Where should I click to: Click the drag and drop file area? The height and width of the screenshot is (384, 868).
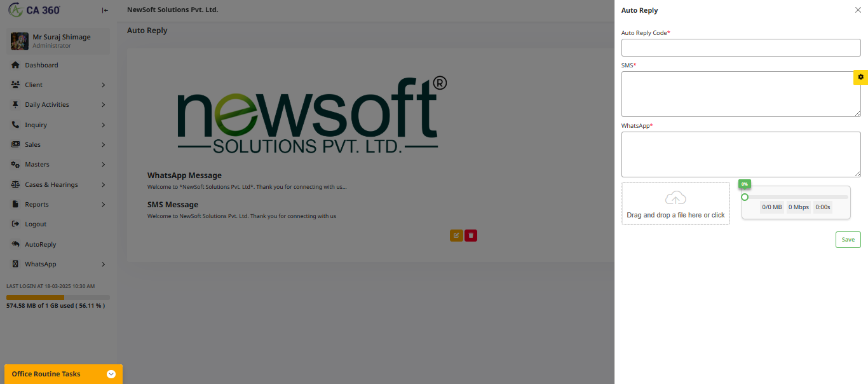pyautogui.click(x=675, y=203)
